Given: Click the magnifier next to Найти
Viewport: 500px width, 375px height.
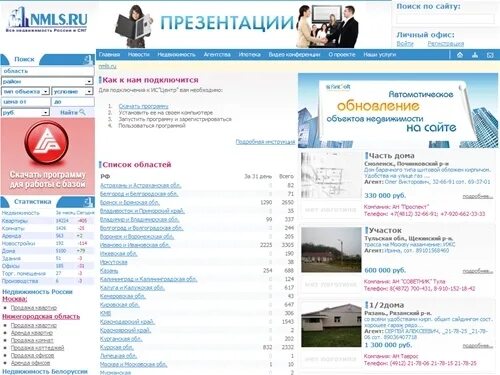Looking at the screenshot, I should click(82, 112).
